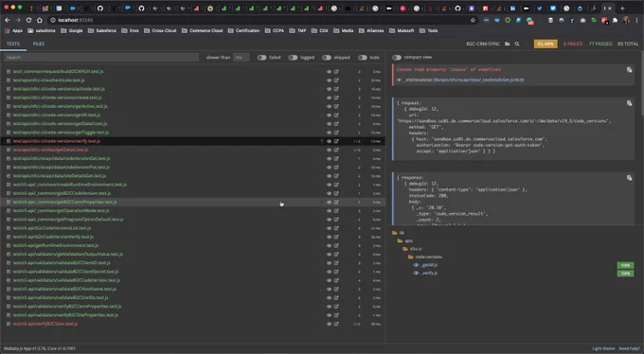
Task: Copy the error message block
Action: (x=629, y=70)
